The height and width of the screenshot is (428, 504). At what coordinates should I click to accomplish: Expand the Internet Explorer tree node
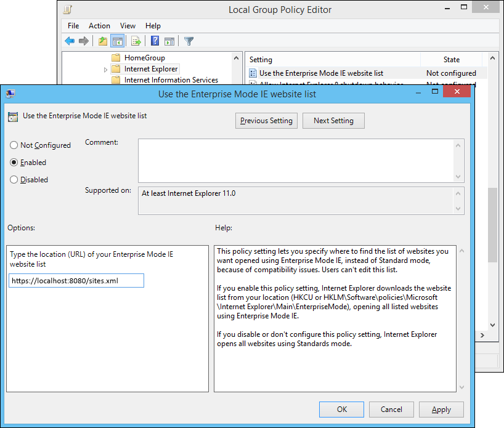coord(105,69)
